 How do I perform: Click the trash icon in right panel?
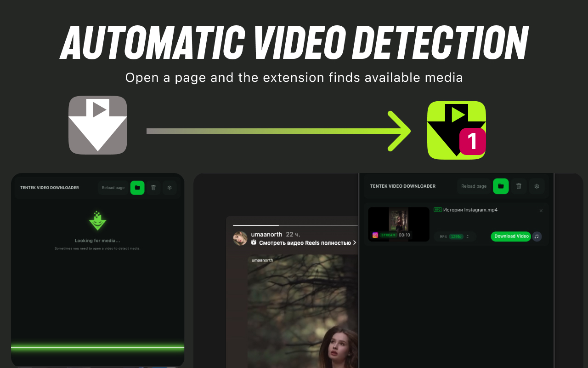point(519,186)
